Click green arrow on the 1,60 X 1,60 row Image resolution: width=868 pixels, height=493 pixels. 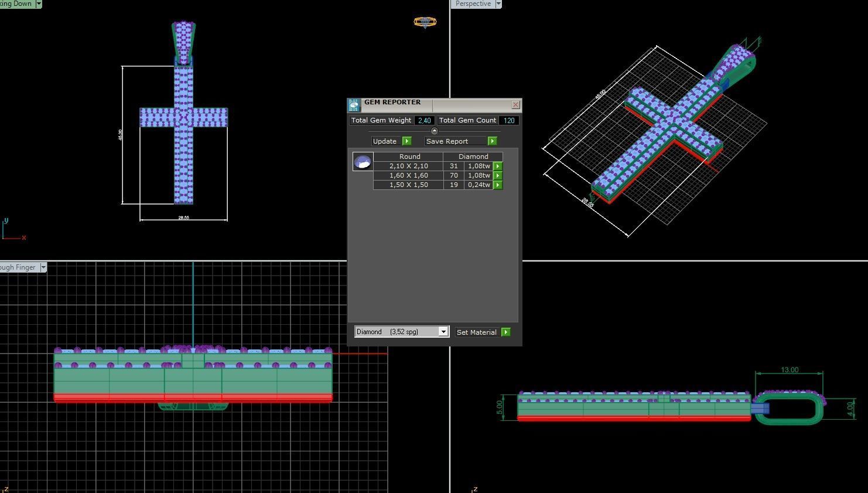pos(498,175)
